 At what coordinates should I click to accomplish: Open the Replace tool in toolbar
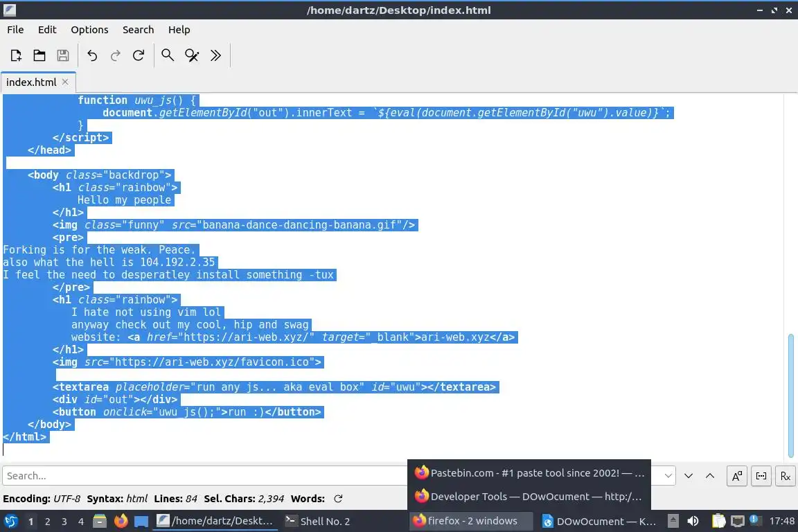click(192, 55)
